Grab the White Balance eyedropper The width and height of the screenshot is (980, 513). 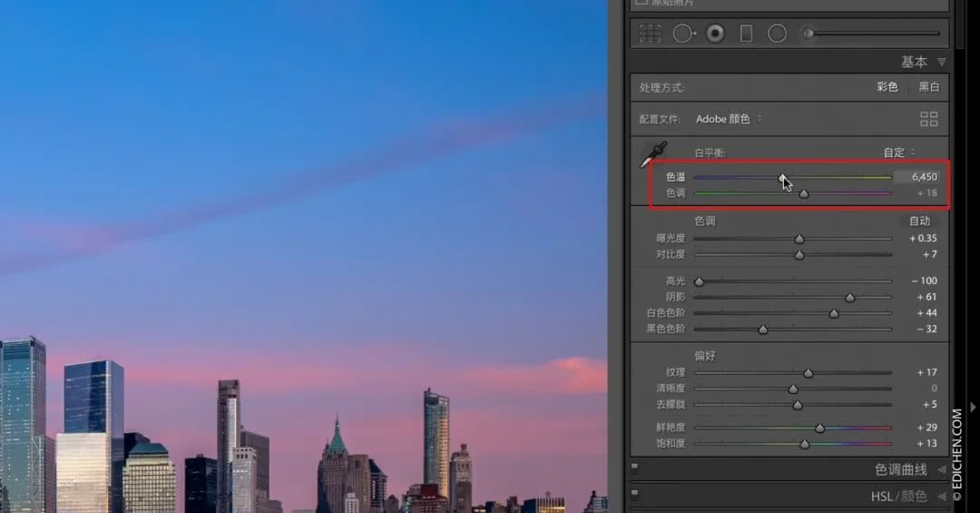(x=652, y=155)
